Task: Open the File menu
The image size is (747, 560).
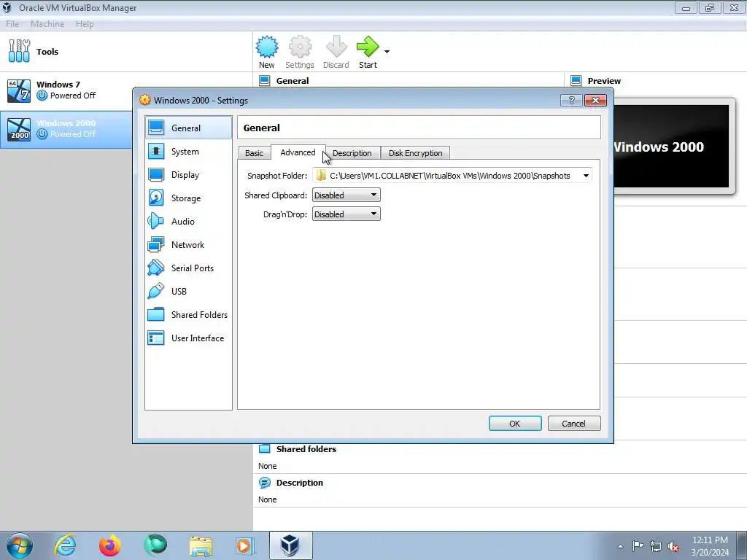Action: 12,24
